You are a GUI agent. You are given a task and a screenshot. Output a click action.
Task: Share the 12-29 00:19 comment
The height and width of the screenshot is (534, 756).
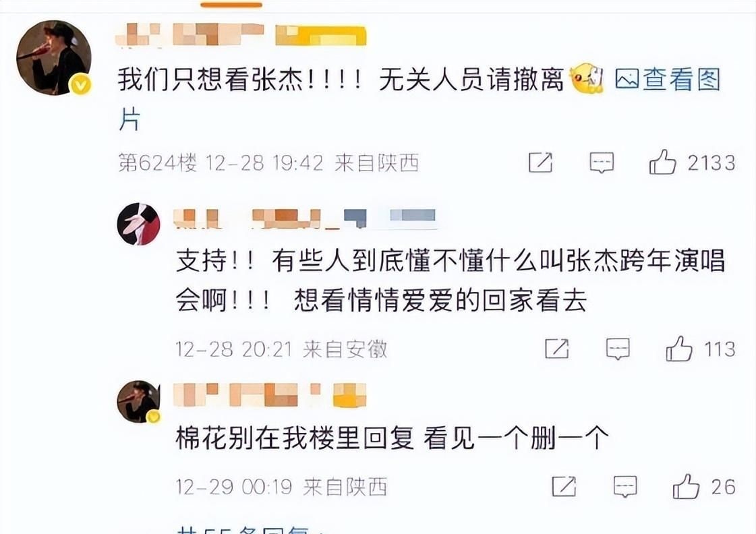[564, 486]
